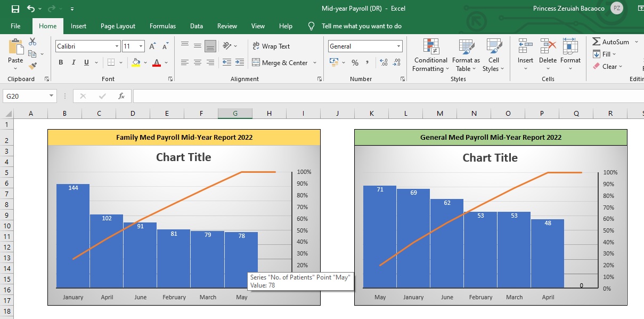Click the Increase Decimal icon
The height and width of the screenshot is (319, 644).
pos(384,63)
